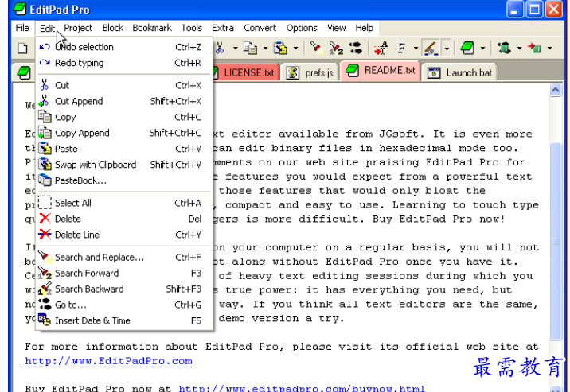Select Cut Append menu entry

pos(124,102)
